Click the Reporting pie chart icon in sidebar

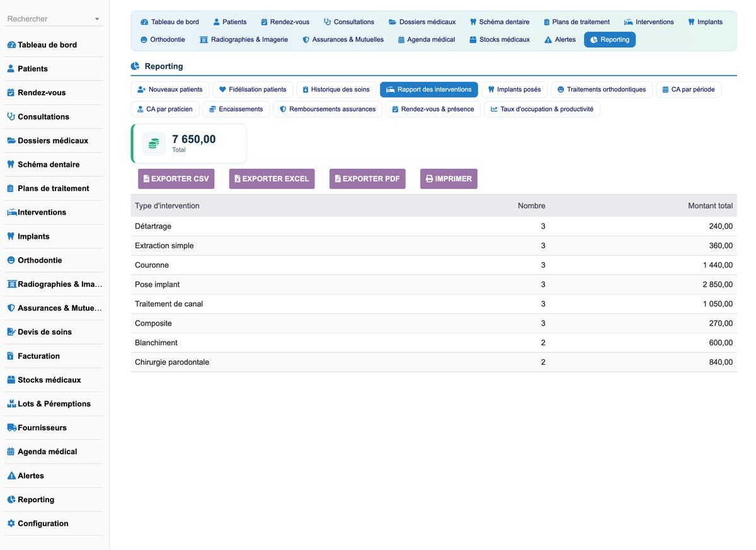11,500
